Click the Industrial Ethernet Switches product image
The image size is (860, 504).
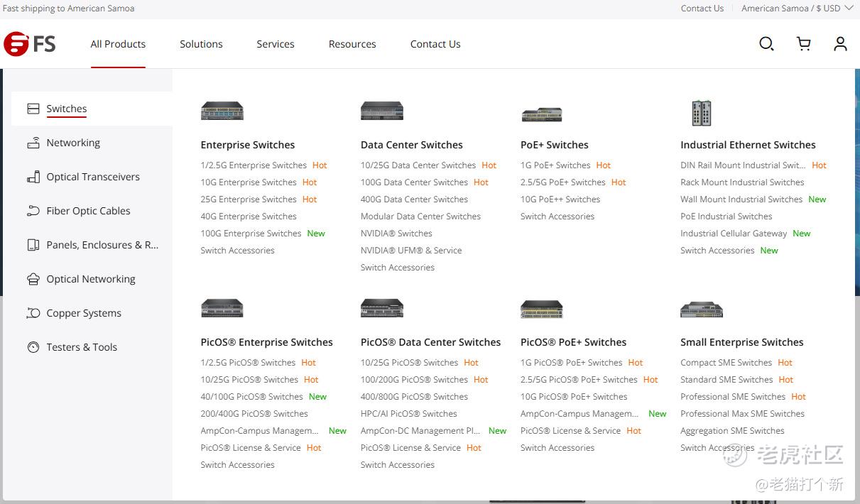coord(701,113)
